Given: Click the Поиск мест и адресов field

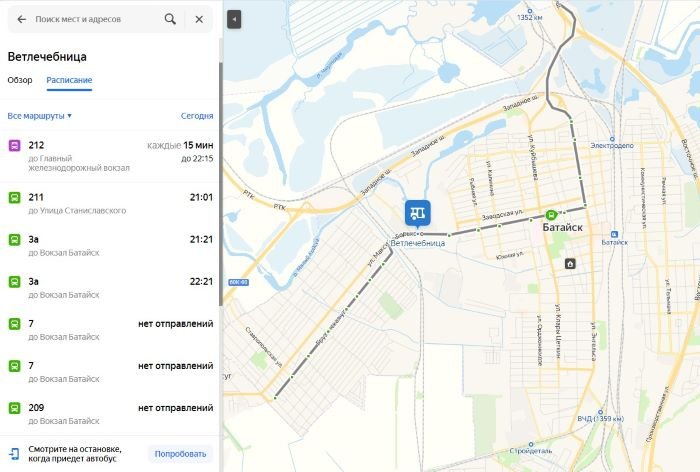Looking at the screenshot, I should 95,19.
